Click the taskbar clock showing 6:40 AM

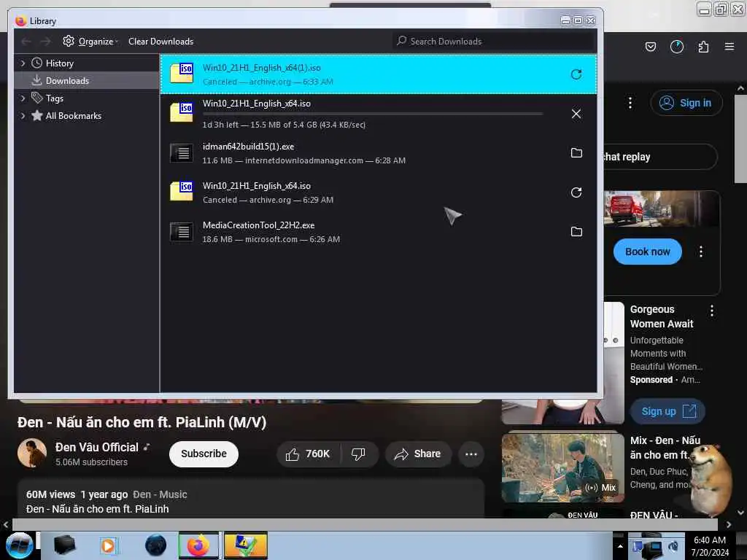[710, 546]
